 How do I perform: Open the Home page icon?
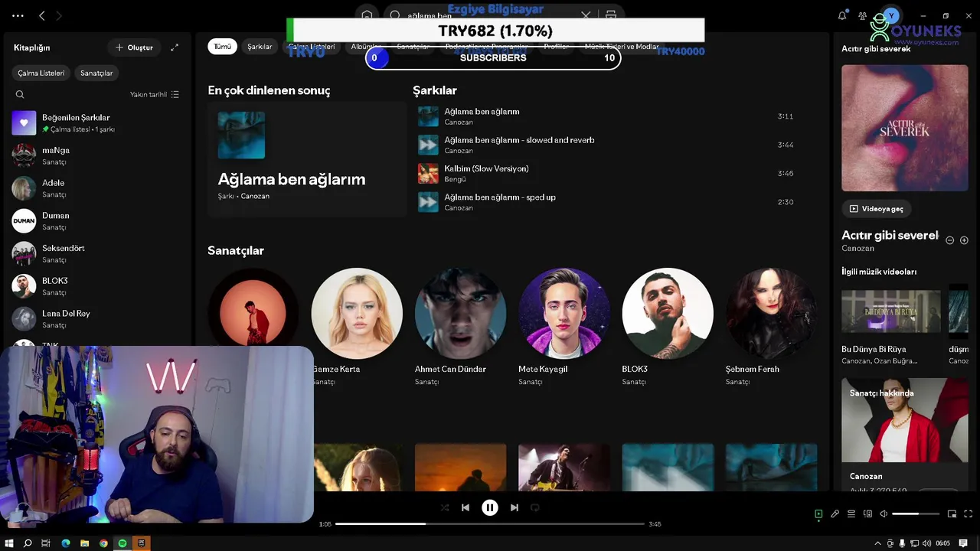[367, 15]
